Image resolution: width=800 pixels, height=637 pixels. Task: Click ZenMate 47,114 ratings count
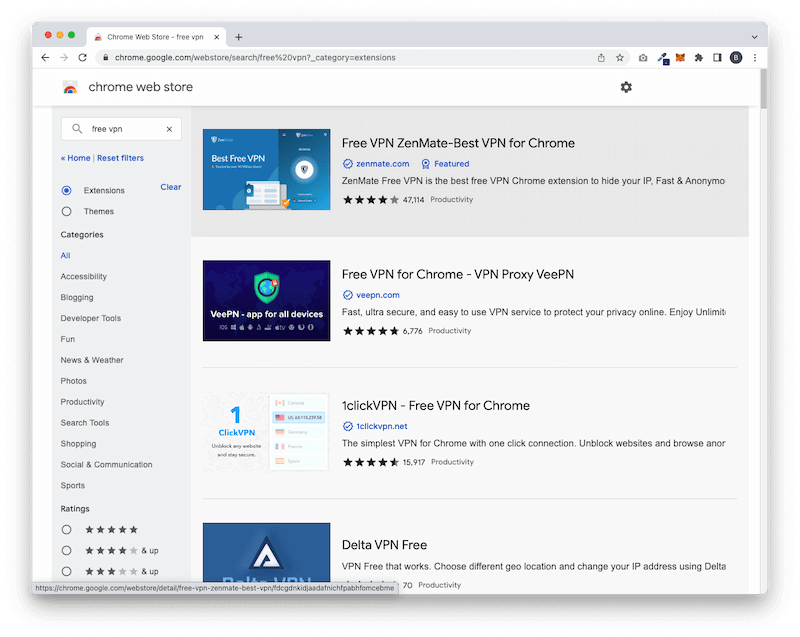point(413,199)
